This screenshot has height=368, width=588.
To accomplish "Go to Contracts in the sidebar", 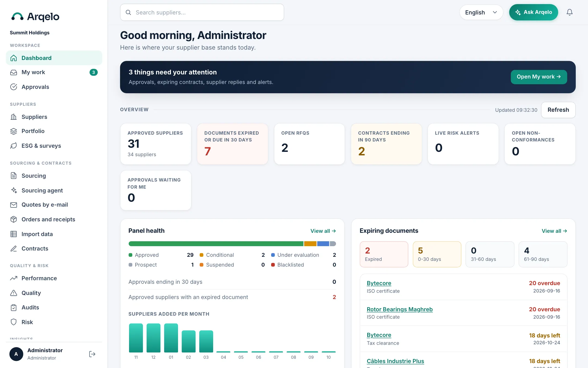I will (x=54, y=249).
